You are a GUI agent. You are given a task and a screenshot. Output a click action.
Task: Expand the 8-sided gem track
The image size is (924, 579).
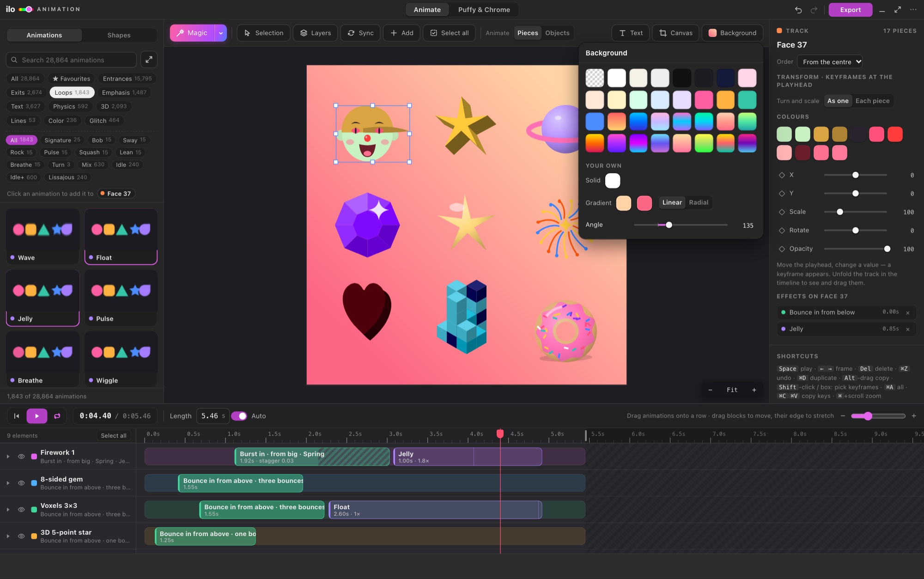click(x=8, y=483)
